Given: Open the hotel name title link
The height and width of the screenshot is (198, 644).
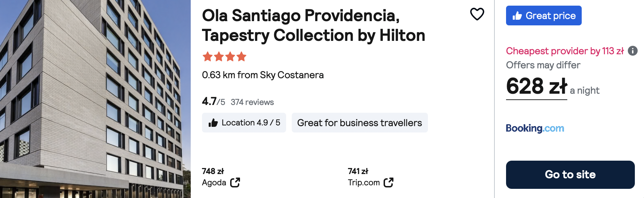Looking at the screenshot, I should pyautogui.click(x=314, y=25).
